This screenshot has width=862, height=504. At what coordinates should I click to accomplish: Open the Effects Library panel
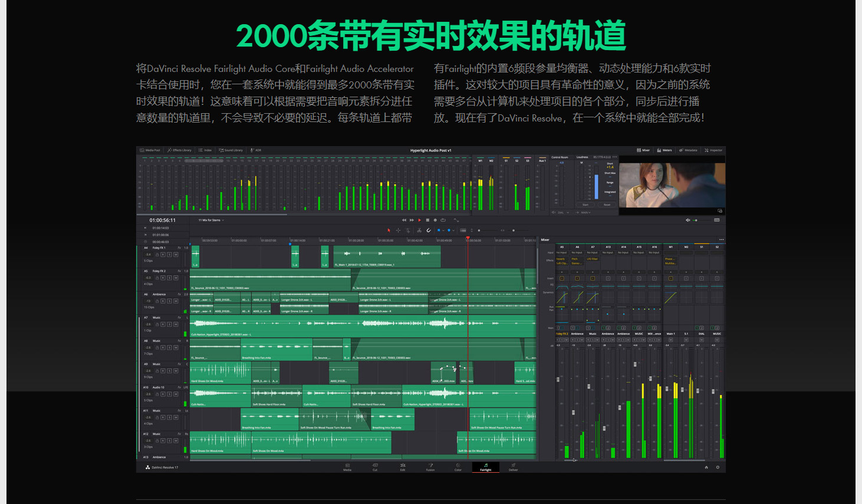(179, 150)
